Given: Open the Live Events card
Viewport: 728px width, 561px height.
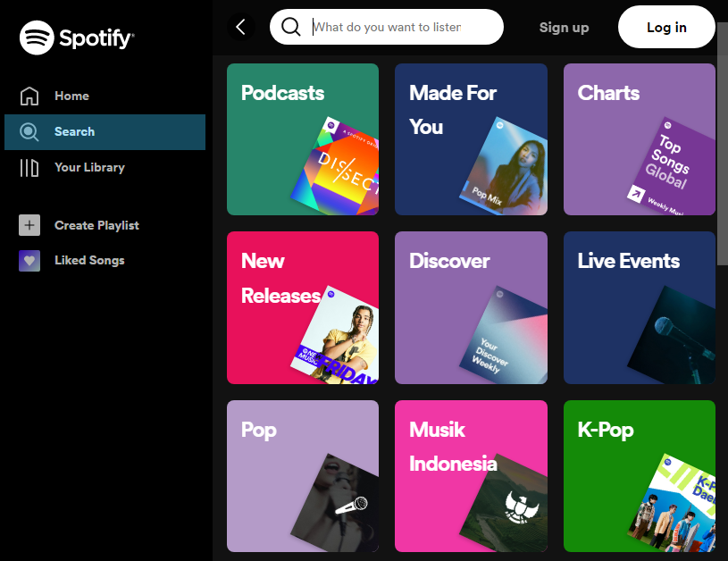Looking at the screenshot, I should click(640, 308).
